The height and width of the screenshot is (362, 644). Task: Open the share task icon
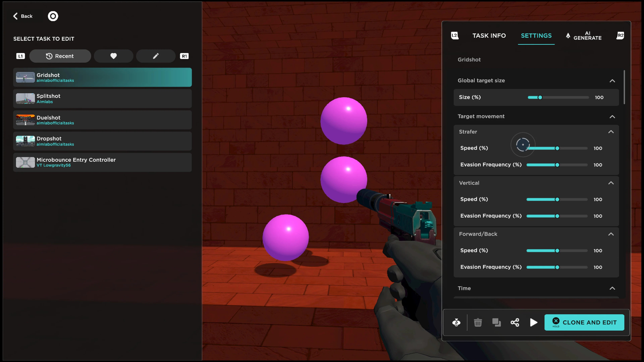515,322
